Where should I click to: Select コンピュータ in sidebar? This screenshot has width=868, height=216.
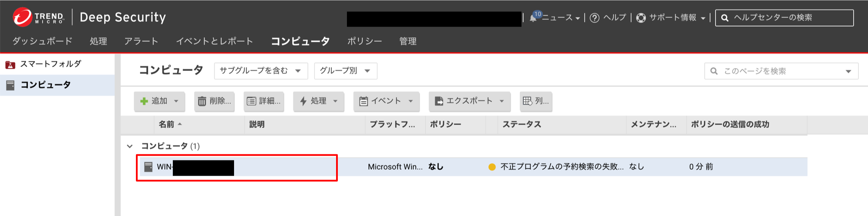[46, 85]
